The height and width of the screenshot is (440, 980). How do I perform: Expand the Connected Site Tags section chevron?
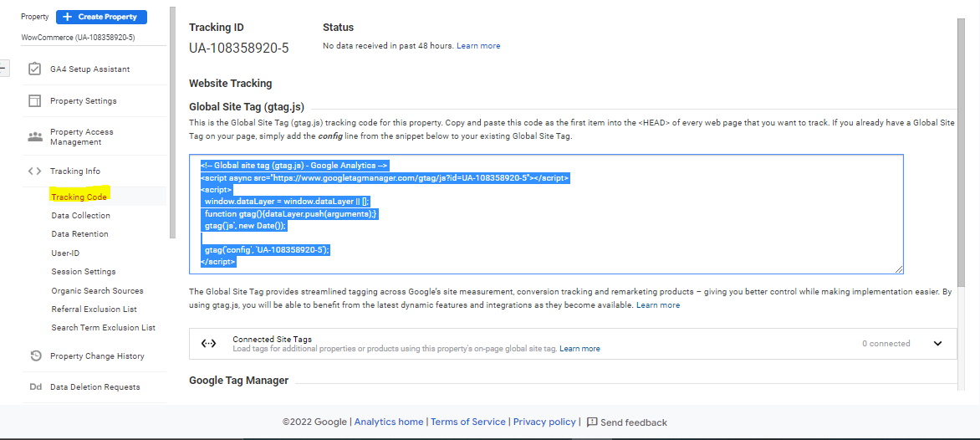pos(937,343)
